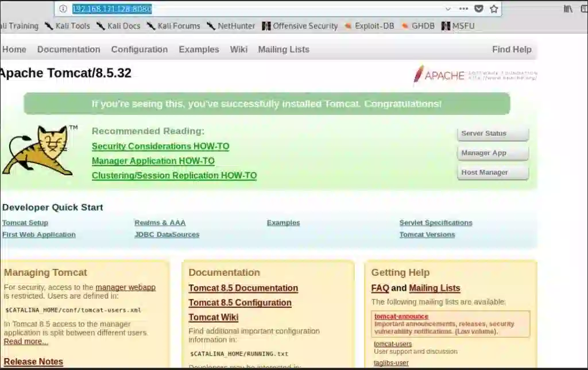Click the Read more... link
The image size is (588, 370).
pyautogui.click(x=26, y=341)
